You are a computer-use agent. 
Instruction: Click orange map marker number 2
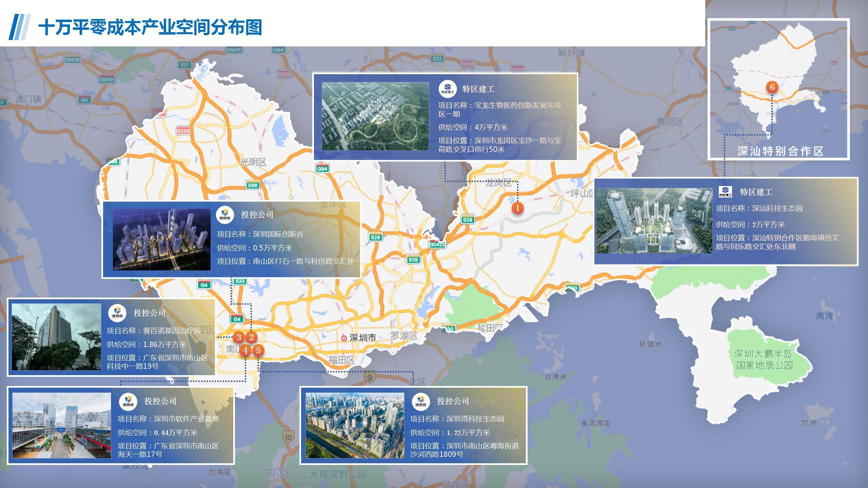tap(251, 337)
